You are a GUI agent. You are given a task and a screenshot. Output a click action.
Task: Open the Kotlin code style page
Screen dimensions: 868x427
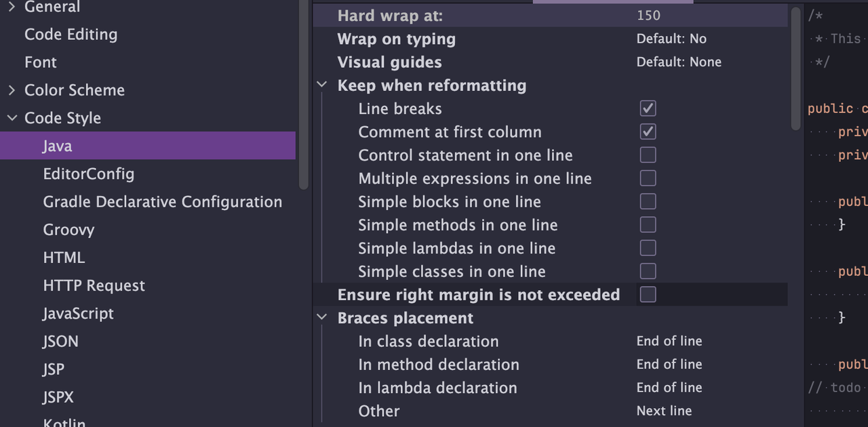pyautogui.click(x=64, y=422)
